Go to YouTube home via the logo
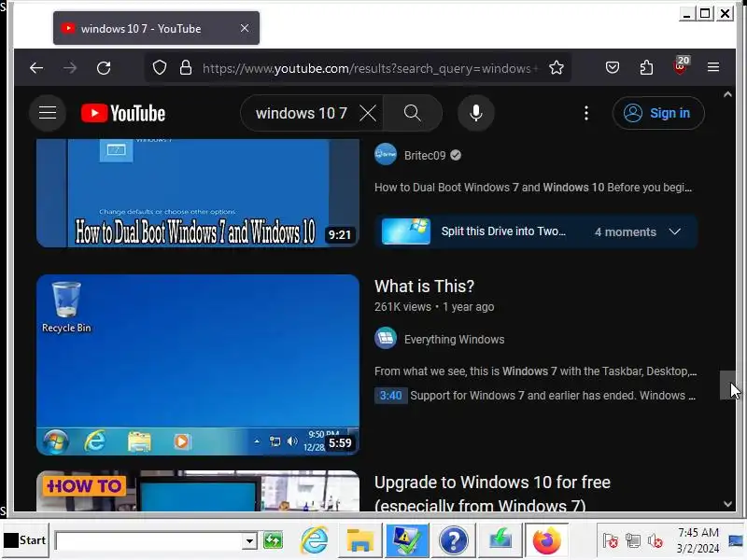The height and width of the screenshot is (560, 747). tap(123, 113)
